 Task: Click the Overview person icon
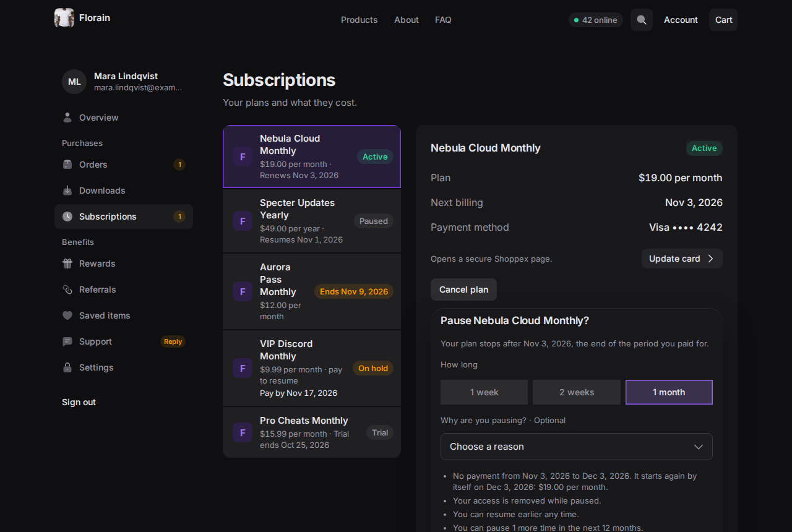67,118
